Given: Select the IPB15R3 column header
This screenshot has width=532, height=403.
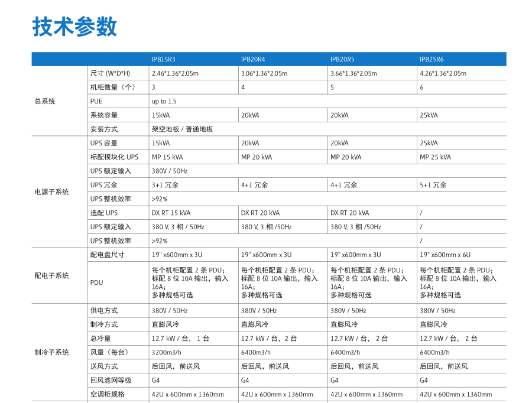Looking at the screenshot, I should (x=164, y=59).
